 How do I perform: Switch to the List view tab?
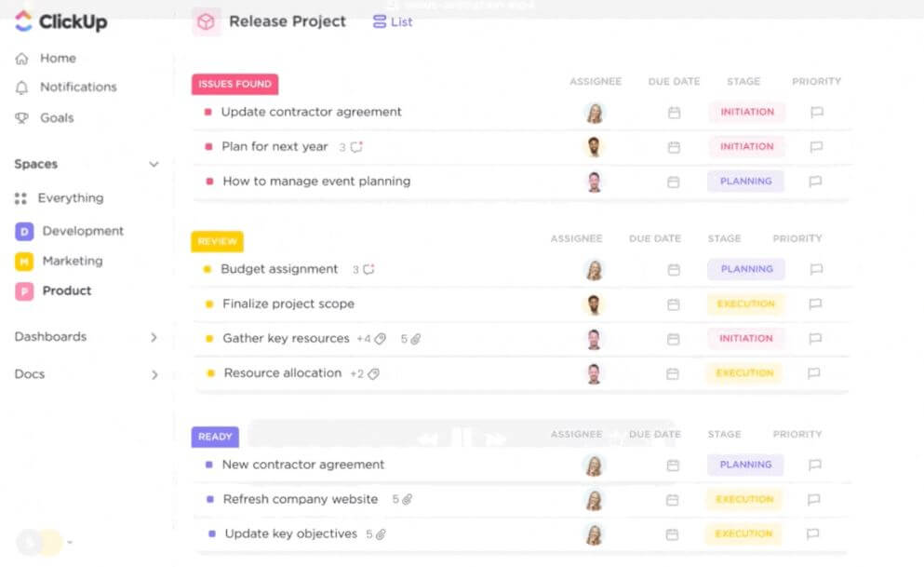coord(393,21)
